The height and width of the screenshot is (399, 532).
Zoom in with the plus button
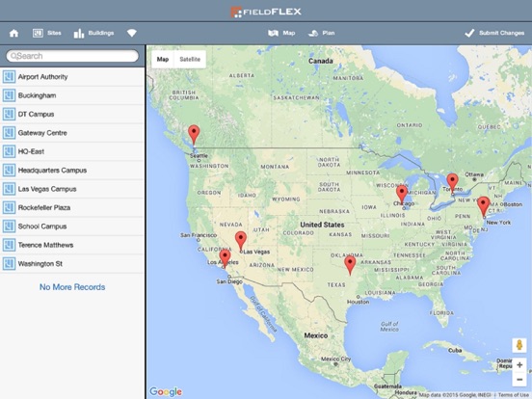tap(519, 365)
